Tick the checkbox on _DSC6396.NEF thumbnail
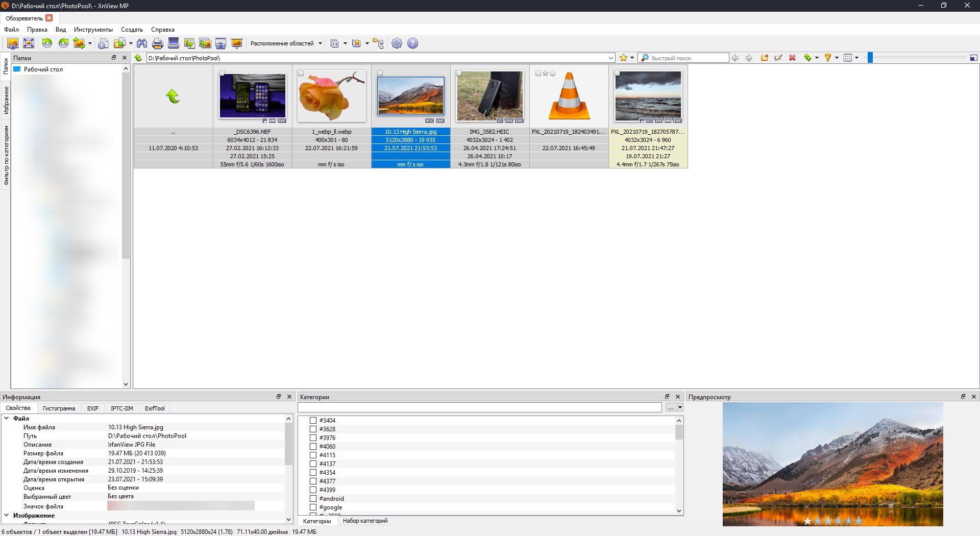 click(222, 74)
